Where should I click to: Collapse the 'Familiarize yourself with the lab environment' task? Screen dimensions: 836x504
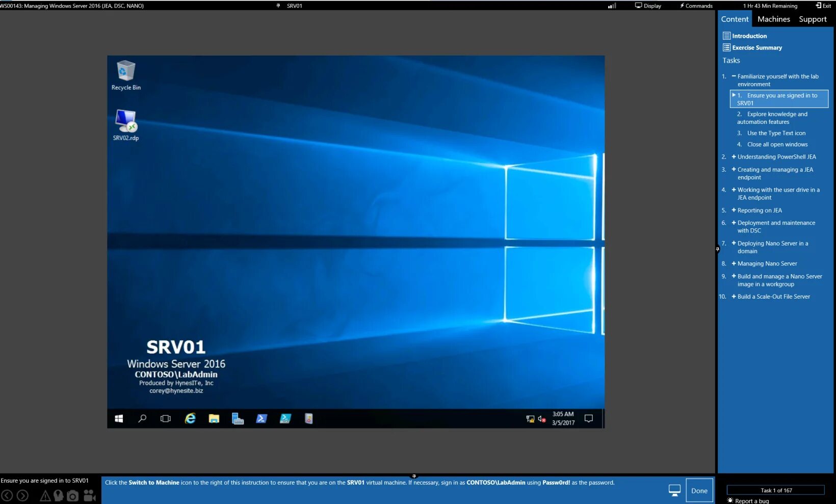point(734,76)
